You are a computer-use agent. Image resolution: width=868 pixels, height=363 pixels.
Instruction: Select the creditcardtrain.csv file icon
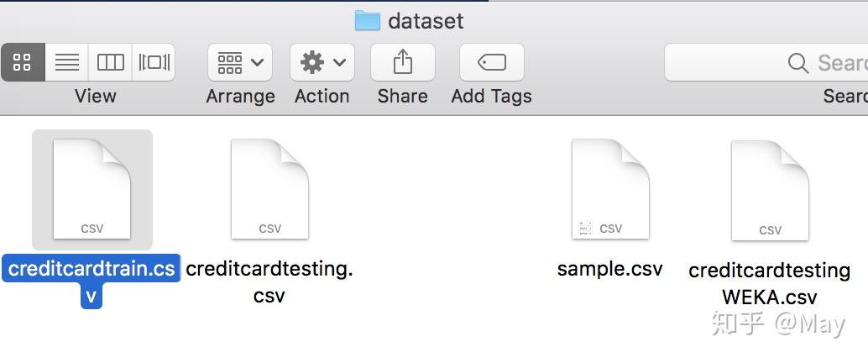(92, 190)
